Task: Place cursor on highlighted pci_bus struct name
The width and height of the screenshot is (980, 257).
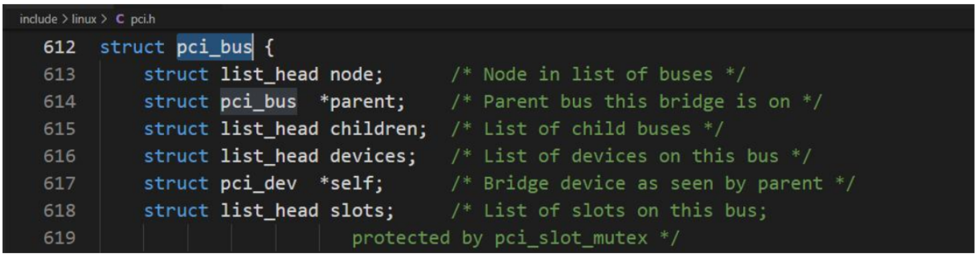Action: pyautogui.click(x=215, y=48)
